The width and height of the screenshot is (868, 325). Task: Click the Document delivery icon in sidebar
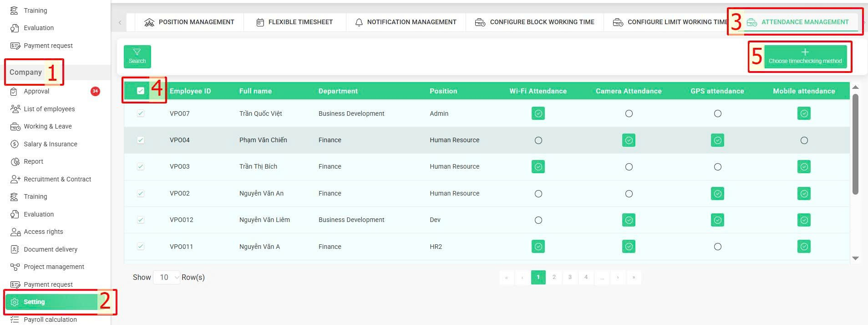[15, 249]
